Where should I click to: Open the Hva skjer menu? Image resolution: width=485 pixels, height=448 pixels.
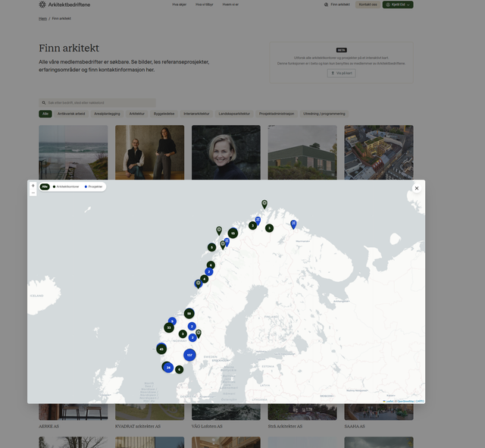pyautogui.click(x=180, y=5)
